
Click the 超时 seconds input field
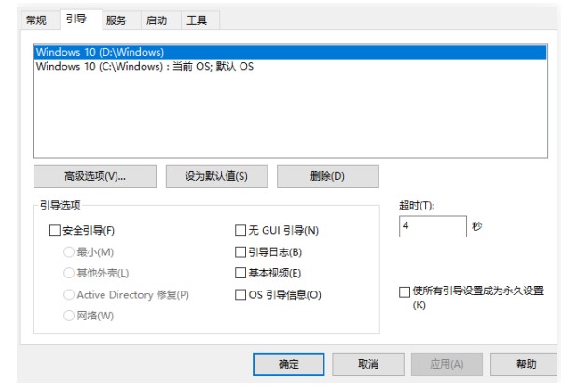432,226
